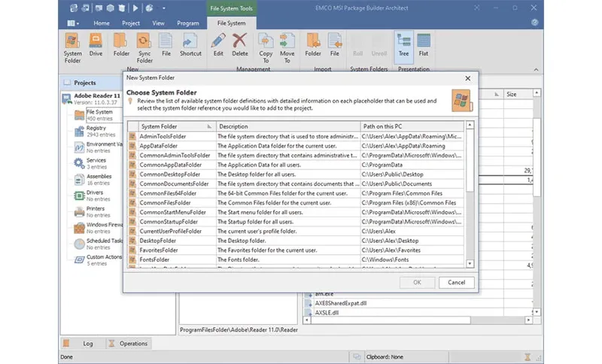Viewport: 602px width, 364px height.
Task: Click the Copy To icon
Action: click(x=266, y=48)
